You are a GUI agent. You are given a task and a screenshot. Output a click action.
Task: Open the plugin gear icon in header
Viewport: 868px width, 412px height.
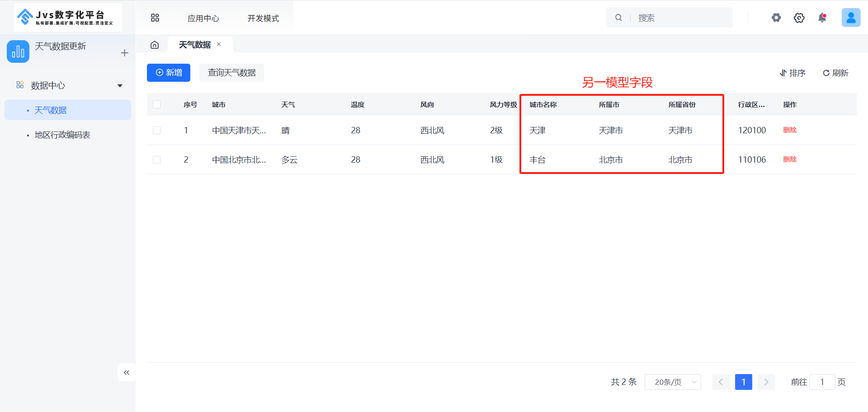coord(776,18)
